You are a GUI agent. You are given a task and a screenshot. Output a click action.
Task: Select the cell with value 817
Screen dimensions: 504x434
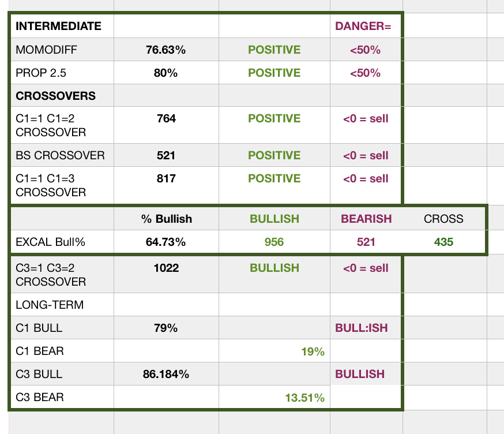[x=166, y=179]
